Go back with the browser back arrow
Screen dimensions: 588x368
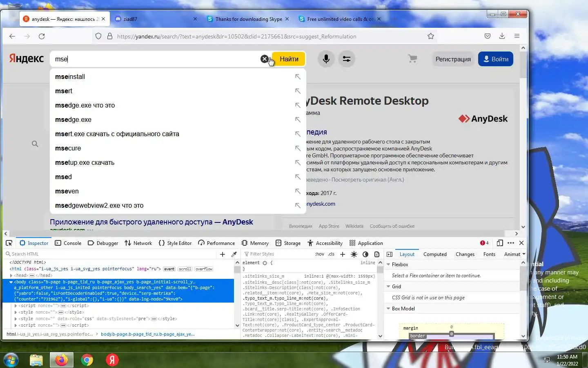tap(12, 36)
